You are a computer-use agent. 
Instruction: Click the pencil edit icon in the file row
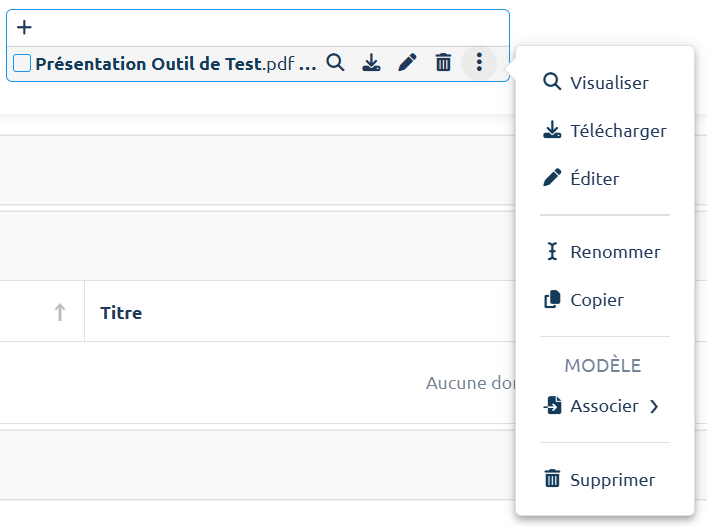pos(407,63)
